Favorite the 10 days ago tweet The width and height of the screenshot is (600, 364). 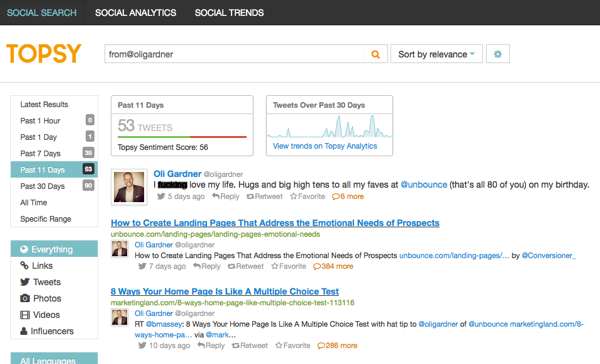[x=293, y=345]
